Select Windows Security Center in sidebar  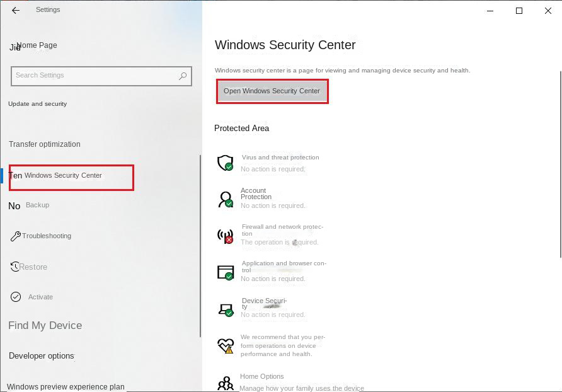tap(63, 176)
